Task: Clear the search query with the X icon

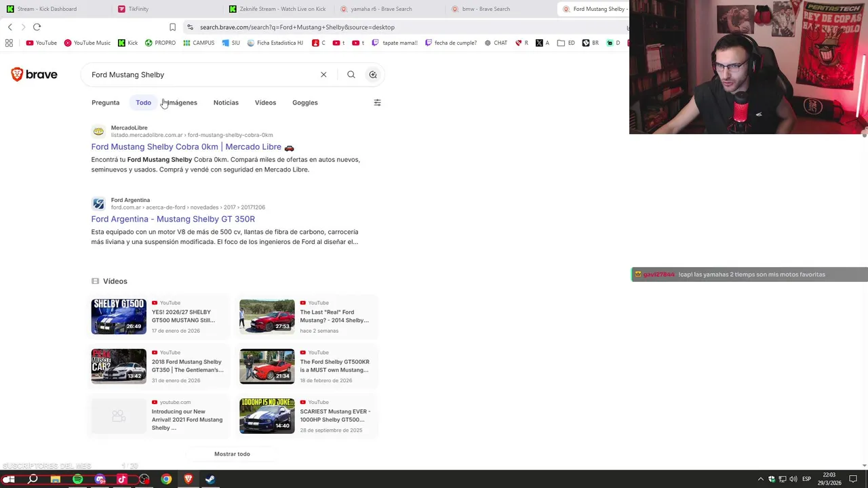Action: pos(323,75)
